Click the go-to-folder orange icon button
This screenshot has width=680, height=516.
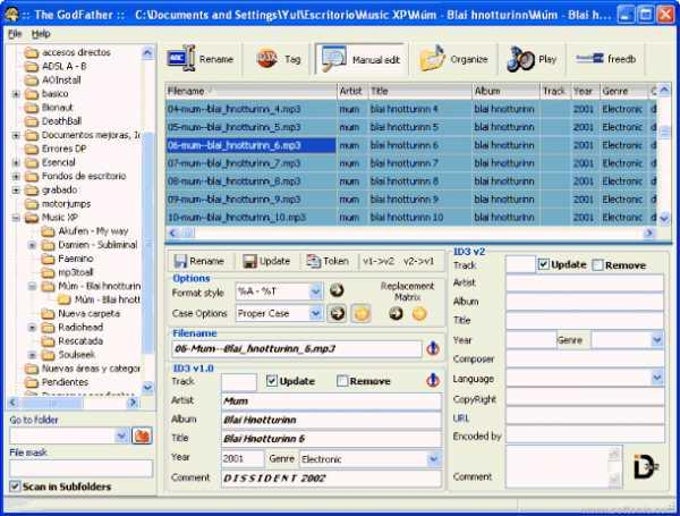(x=142, y=435)
